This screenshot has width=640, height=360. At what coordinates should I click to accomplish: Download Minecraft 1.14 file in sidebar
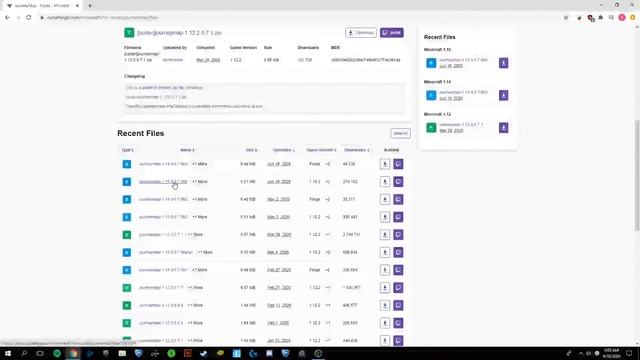[503, 95]
